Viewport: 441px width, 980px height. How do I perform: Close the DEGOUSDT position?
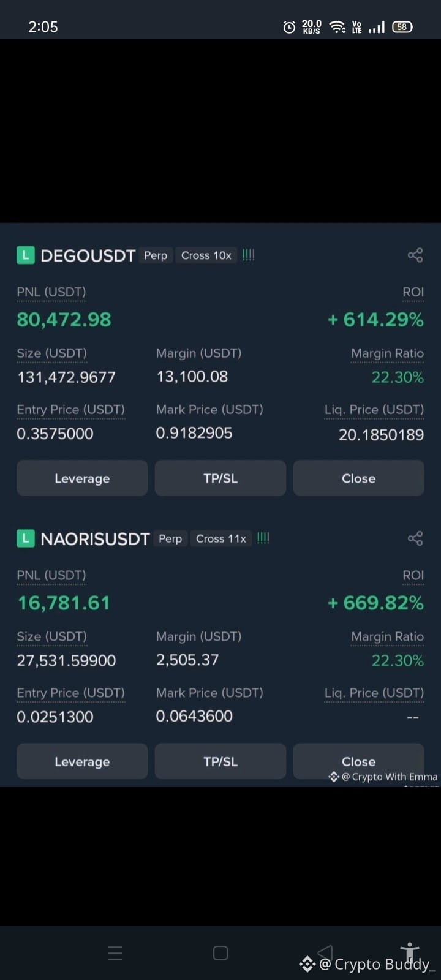[x=359, y=478]
